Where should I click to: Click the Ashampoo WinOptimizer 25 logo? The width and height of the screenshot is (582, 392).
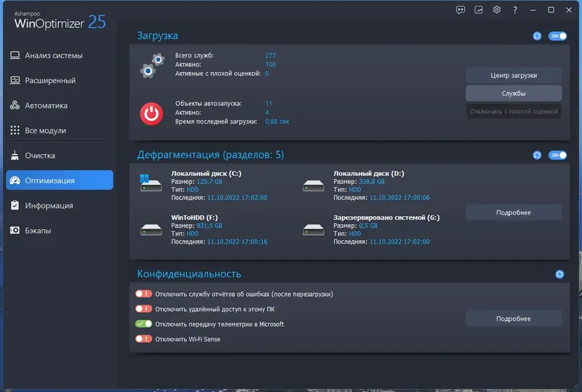tap(60, 21)
